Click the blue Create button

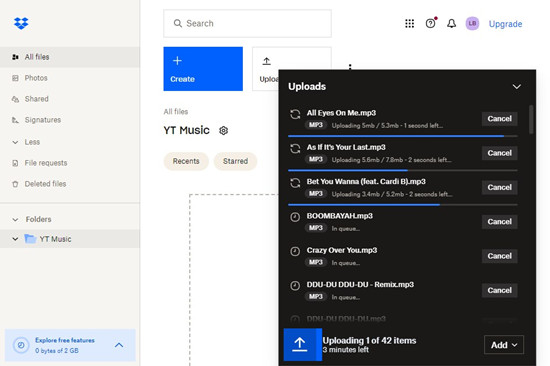[x=203, y=69]
